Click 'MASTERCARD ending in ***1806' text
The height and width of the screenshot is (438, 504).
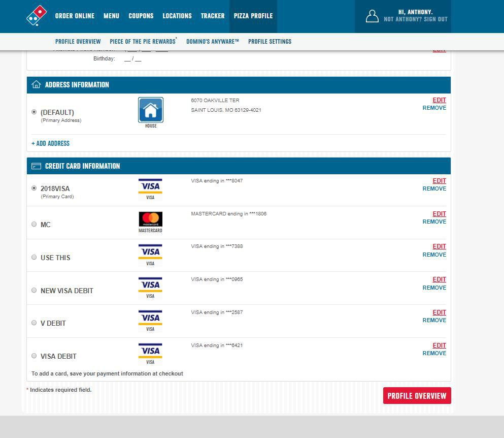point(228,214)
